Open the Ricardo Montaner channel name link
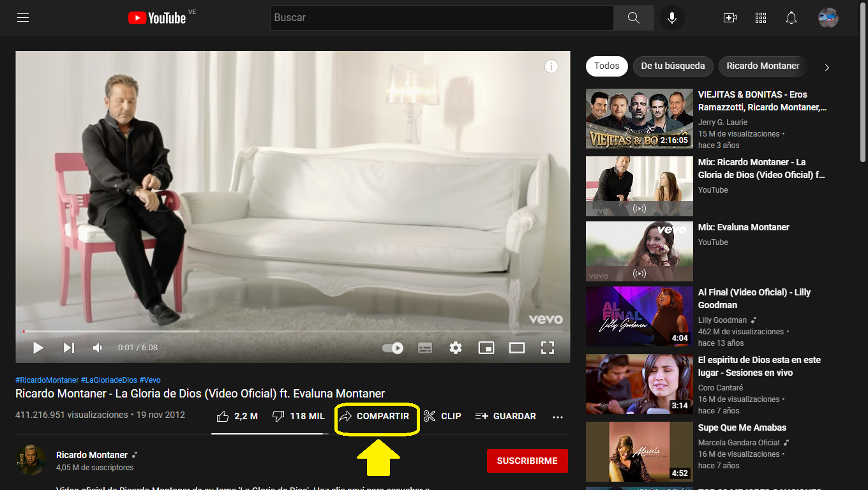Screen dimensions: 868x490 (92, 455)
